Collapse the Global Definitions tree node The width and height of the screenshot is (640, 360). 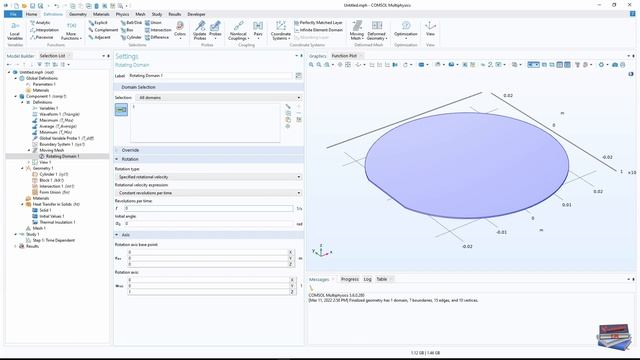pyautogui.click(x=16, y=78)
